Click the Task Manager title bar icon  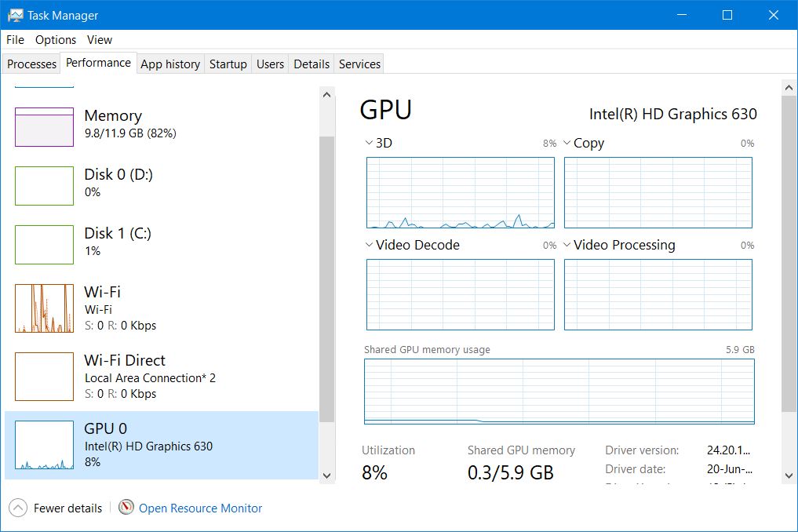pyautogui.click(x=15, y=15)
